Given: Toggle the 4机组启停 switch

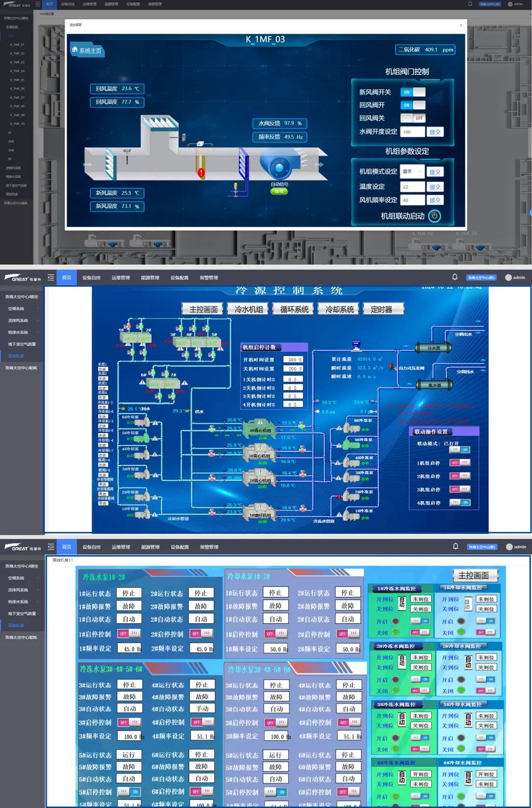Looking at the screenshot, I should 460,503.
